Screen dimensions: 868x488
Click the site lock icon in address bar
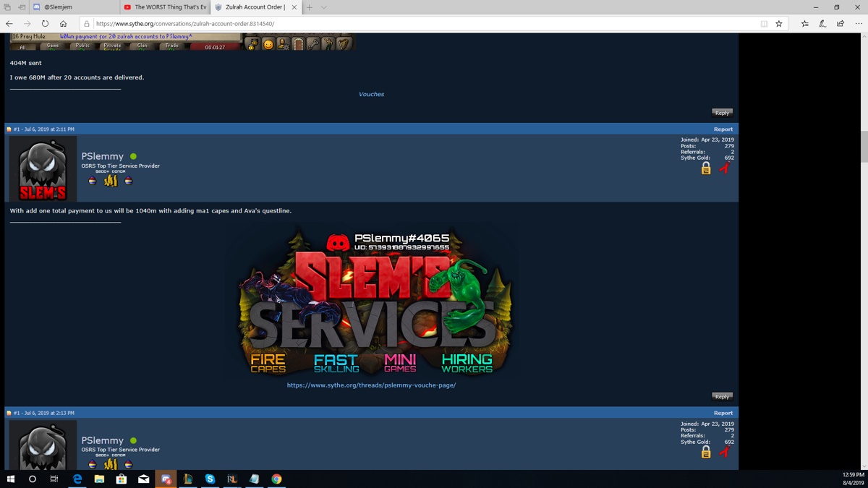[x=87, y=24]
